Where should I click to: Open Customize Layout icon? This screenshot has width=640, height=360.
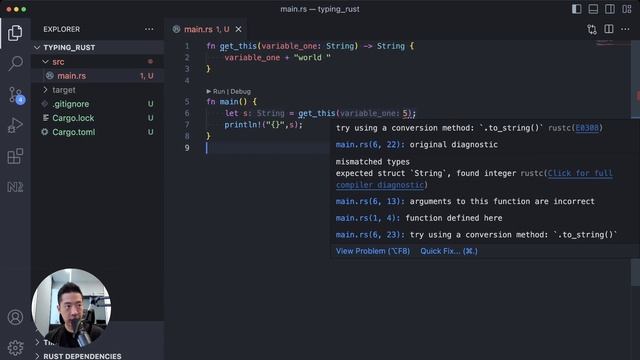[x=627, y=9]
